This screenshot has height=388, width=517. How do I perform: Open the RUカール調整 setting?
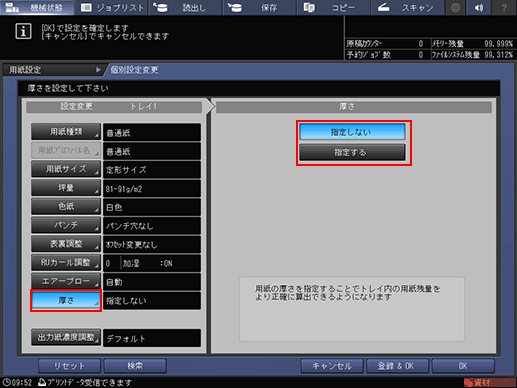click(x=66, y=263)
